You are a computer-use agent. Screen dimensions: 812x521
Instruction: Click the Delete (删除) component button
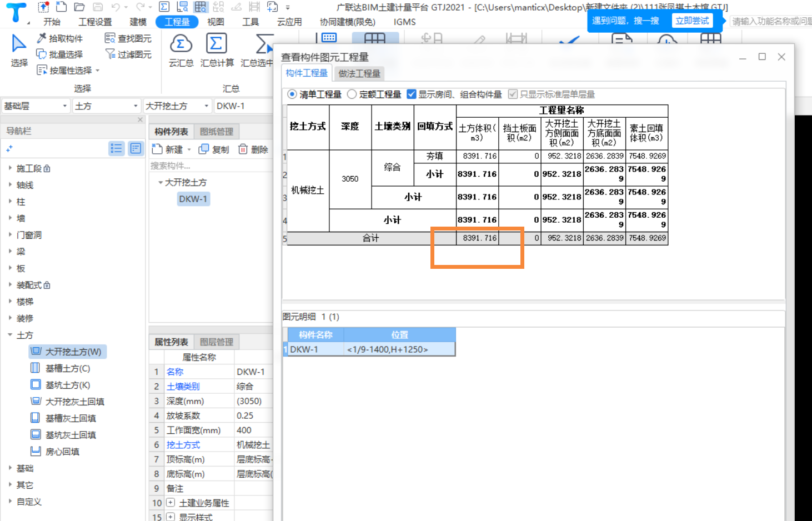(x=253, y=149)
